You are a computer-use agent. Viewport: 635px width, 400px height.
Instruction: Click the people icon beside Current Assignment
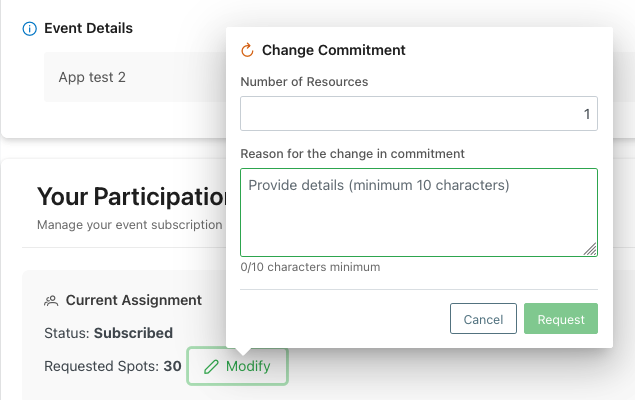click(x=51, y=300)
